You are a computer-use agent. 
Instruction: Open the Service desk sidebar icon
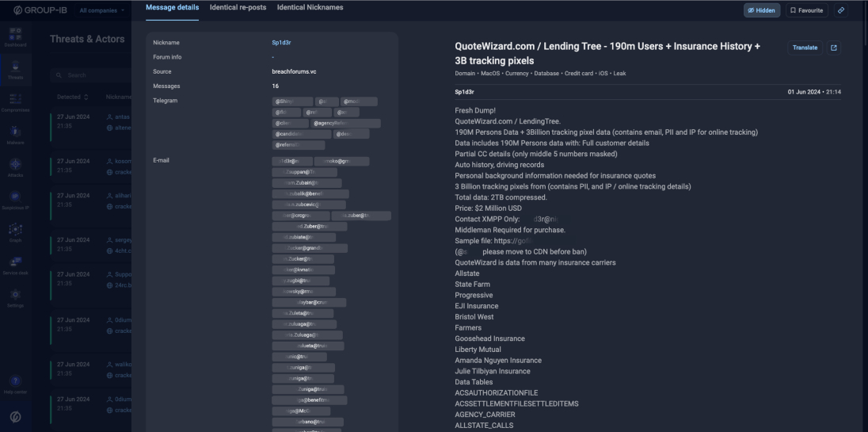click(16, 264)
